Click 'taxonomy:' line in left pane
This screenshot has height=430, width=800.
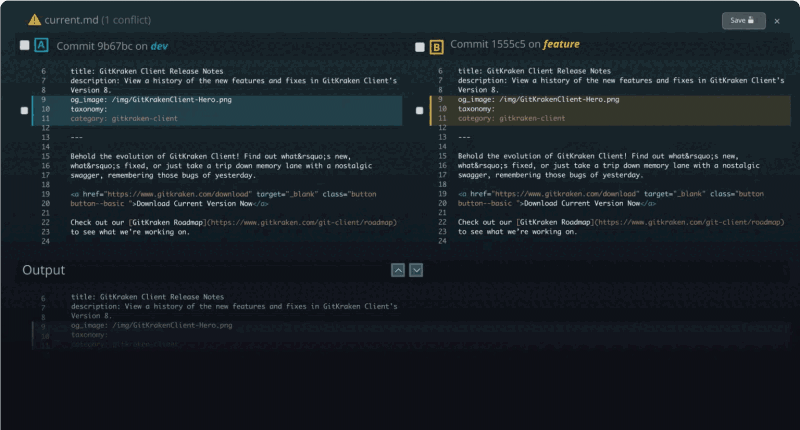(89, 109)
